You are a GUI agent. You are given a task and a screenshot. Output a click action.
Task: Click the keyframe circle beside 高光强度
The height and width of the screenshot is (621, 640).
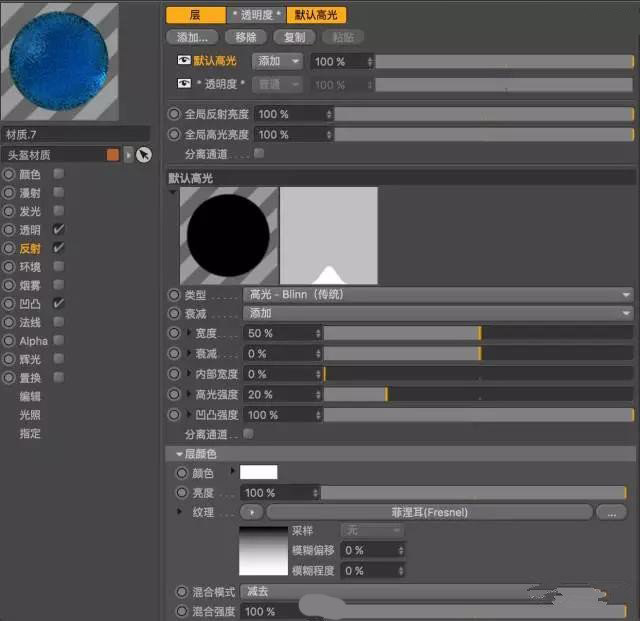tap(174, 394)
